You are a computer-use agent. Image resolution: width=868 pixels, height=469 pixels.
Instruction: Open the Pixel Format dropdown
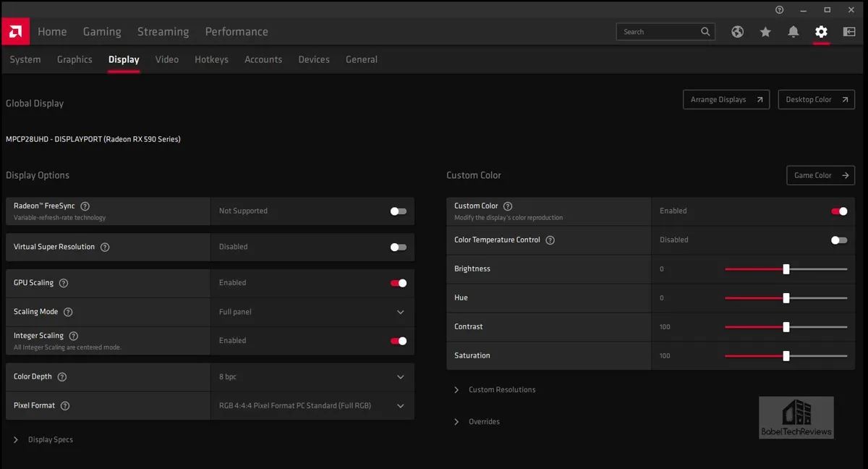tap(312, 406)
